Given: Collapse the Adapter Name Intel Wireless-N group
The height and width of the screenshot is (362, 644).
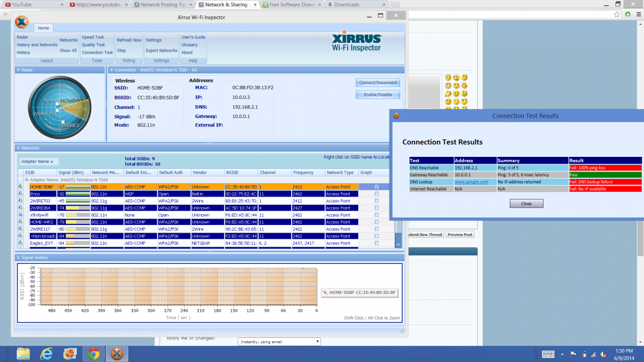Looking at the screenshot, I should tap(27, 180).
